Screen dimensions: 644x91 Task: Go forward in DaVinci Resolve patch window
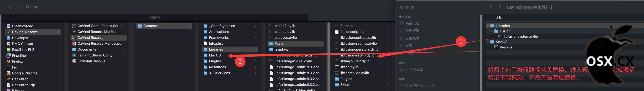coord(500,7)
